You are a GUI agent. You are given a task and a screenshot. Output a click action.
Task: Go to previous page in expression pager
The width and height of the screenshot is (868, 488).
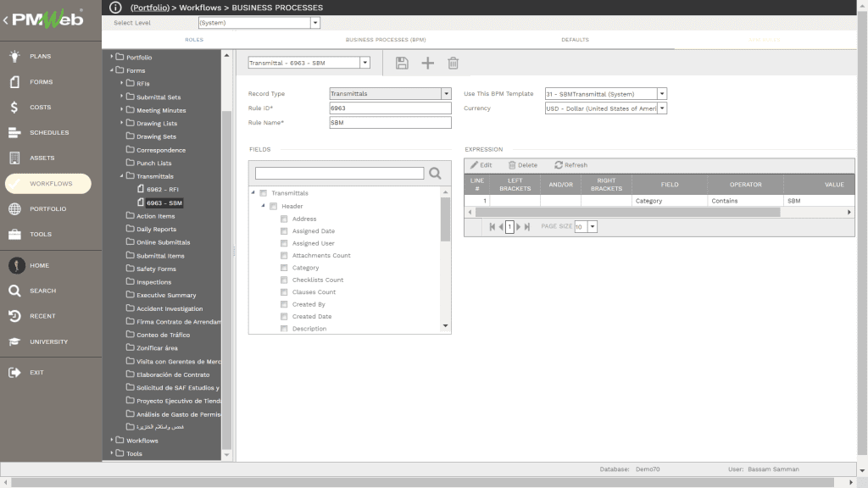tap(501, 227)
